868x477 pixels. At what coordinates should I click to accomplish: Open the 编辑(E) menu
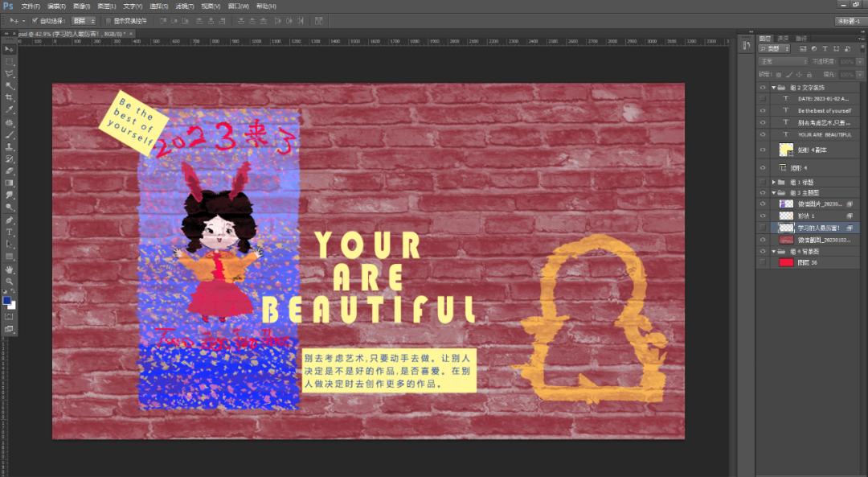56,6
